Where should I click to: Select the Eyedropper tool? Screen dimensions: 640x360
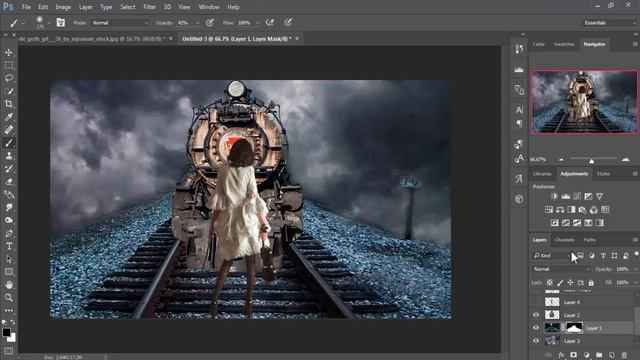[9, 117]
